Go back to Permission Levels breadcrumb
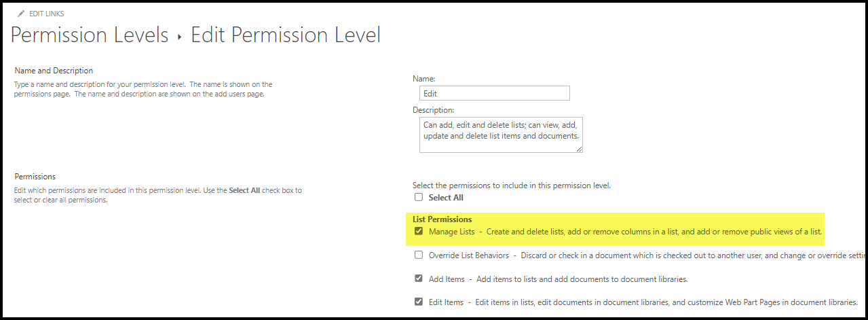 point(90,35)
